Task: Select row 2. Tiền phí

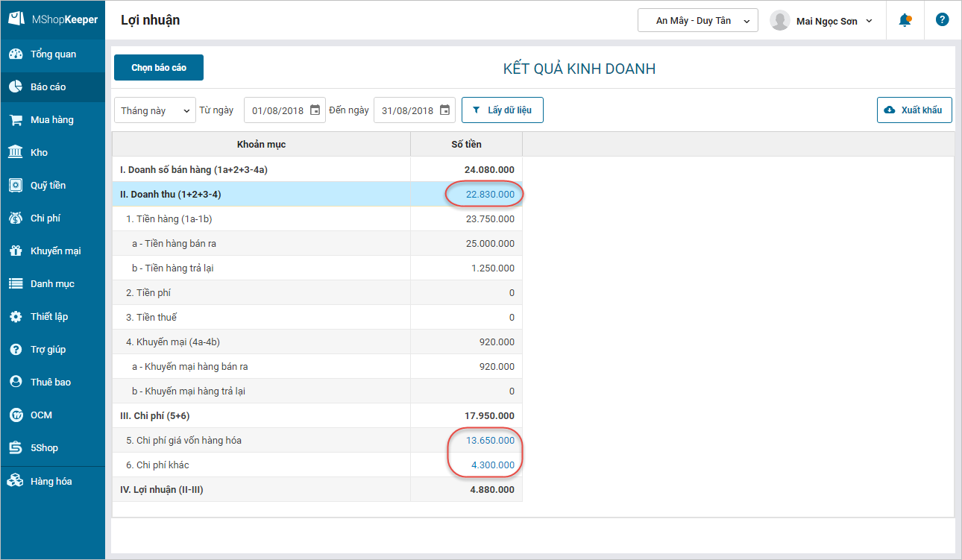Action: click(x=318, y=293)
